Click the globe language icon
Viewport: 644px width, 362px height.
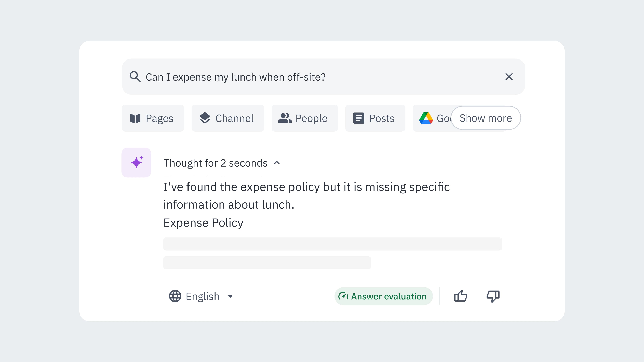pyautogui.click(x=175, y=296)
